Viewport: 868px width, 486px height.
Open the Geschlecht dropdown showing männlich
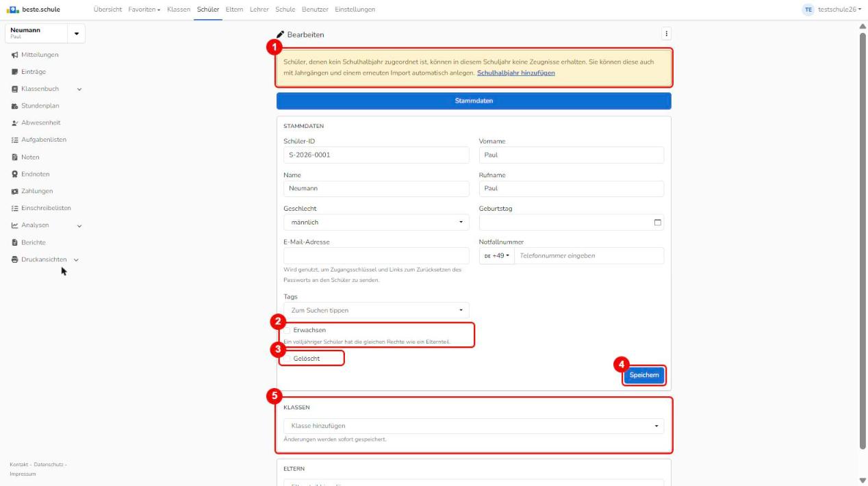tap(376, 222)
